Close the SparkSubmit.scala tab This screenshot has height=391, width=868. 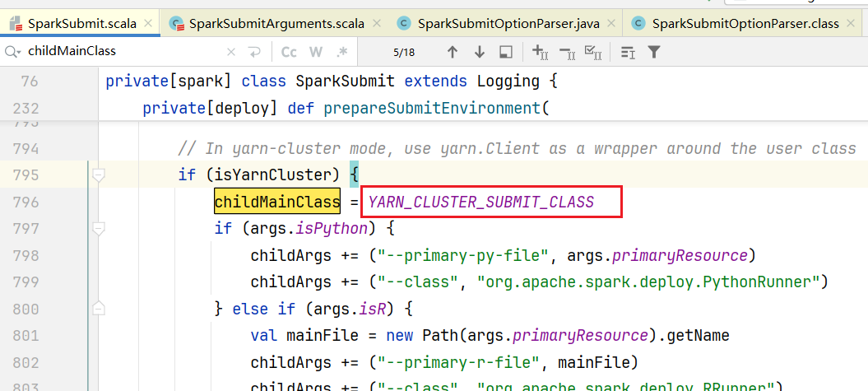coord(148,24)
